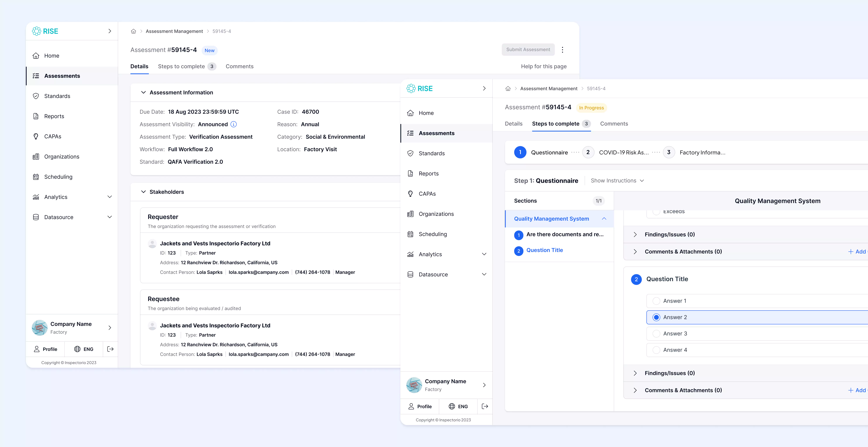This screenshot has height=447, width=868.
Task: Expand Analytics menu in the right sidebar
Action: point(484,254)
